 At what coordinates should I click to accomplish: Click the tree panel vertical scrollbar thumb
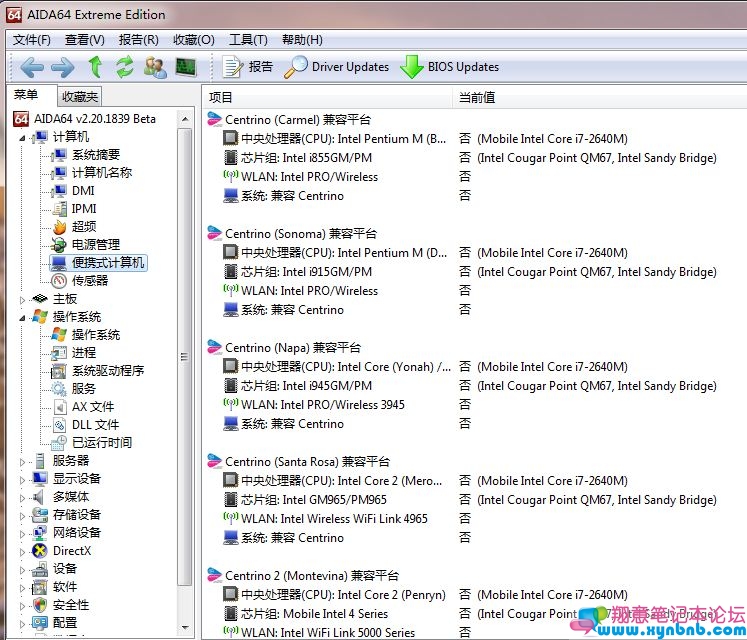185,356
